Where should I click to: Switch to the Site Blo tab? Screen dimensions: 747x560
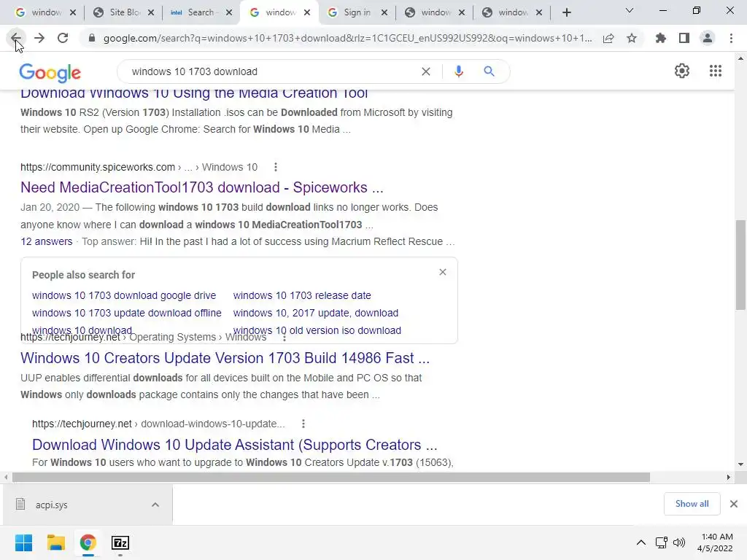coord(124,12)
